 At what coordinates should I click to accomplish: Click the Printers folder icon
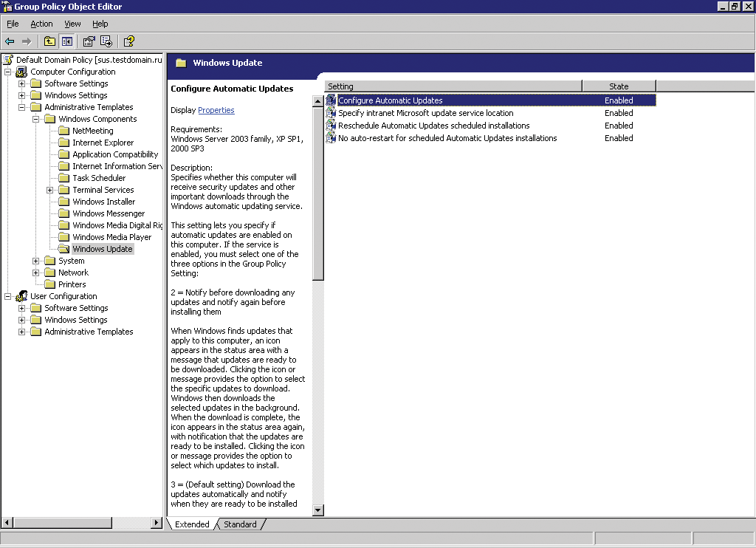(x=49, y=284)
